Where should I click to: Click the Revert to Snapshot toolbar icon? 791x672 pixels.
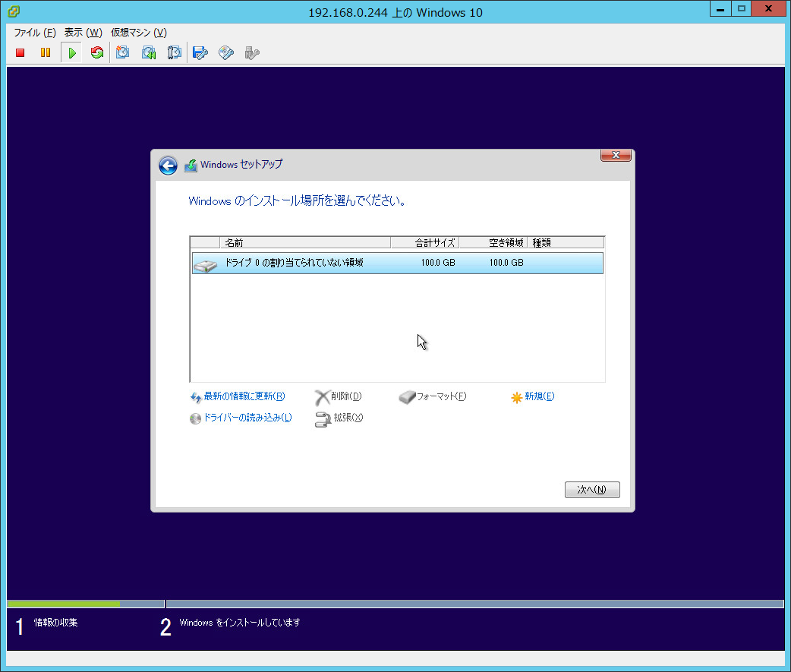pyautogui.click(x=149, y=52)
